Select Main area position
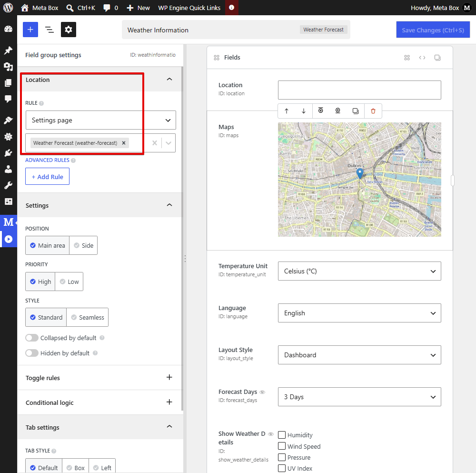The height and width of the screenshot is (473, 476). point(47,245)
